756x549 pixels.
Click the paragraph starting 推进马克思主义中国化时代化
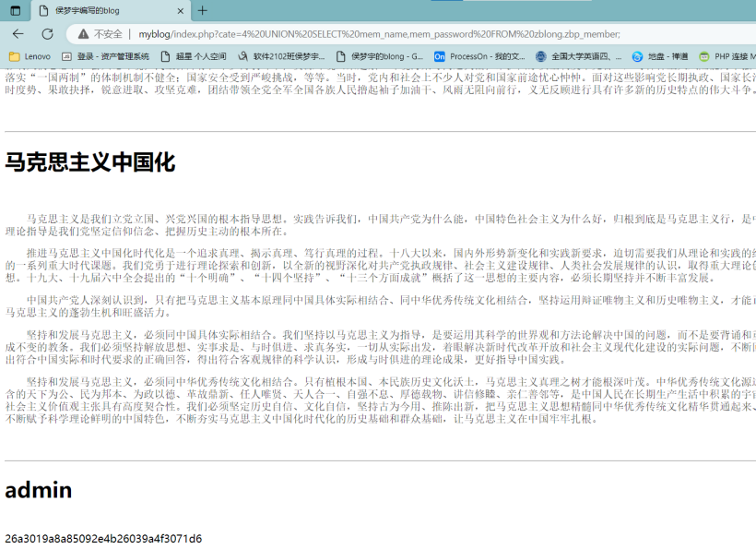[x=381, y=266]
